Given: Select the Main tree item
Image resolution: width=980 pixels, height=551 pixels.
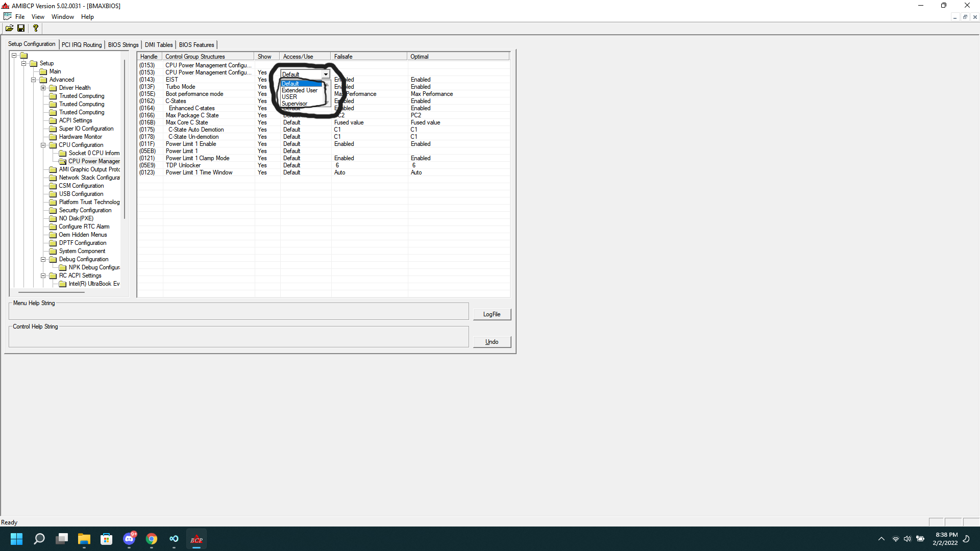Looking at the screenshot, I should tap(55, 71).
